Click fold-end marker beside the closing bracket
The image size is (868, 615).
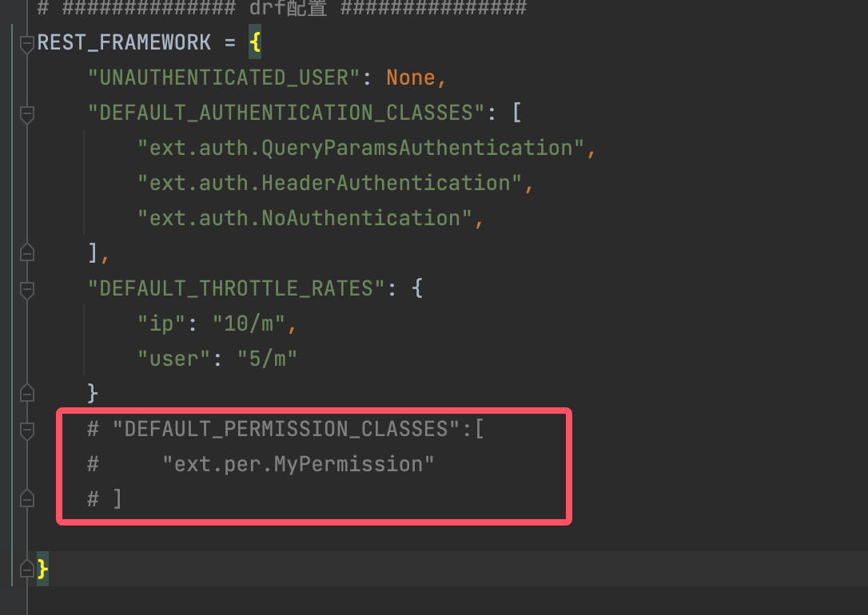[26, 253]
